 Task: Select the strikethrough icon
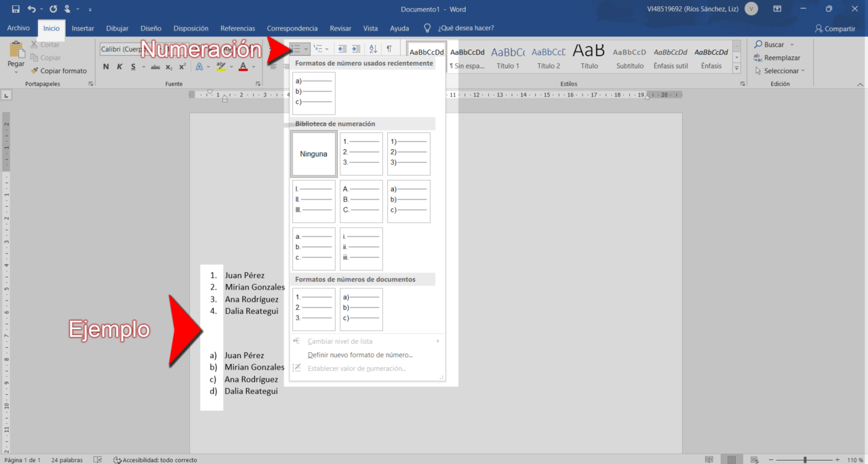pos(155,66)
